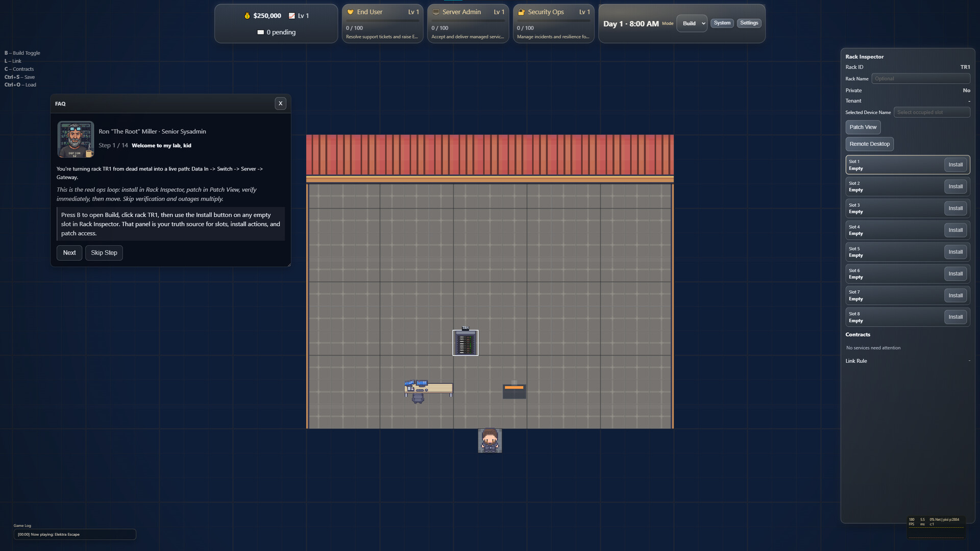
Task: Click the player character sprite
Action: click(x=489, y=441)
